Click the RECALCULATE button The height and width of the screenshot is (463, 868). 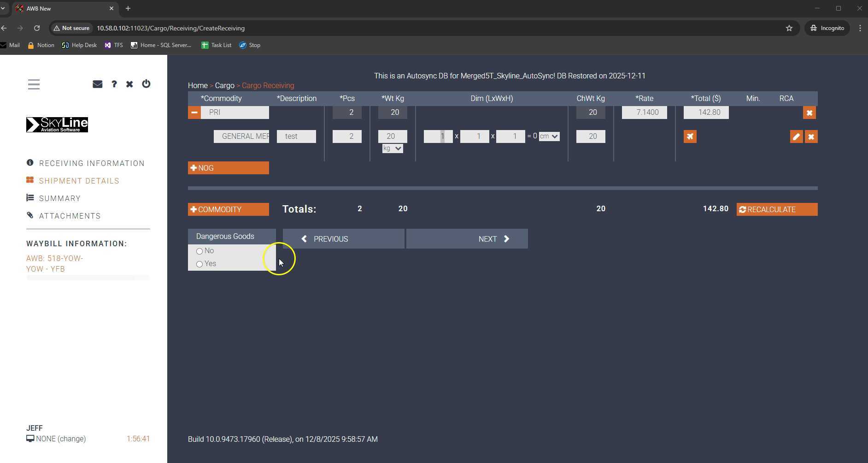[x=777, y=209]
